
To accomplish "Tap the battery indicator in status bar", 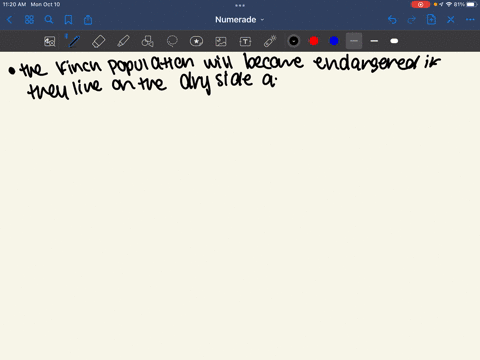I will click(472, 4).
